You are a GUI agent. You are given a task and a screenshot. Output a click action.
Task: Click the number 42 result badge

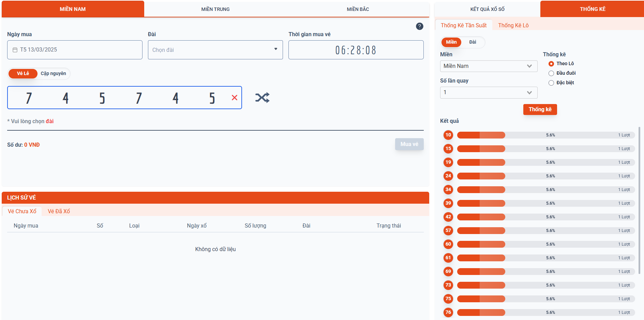pyautogui.click(x=448, y=217)
